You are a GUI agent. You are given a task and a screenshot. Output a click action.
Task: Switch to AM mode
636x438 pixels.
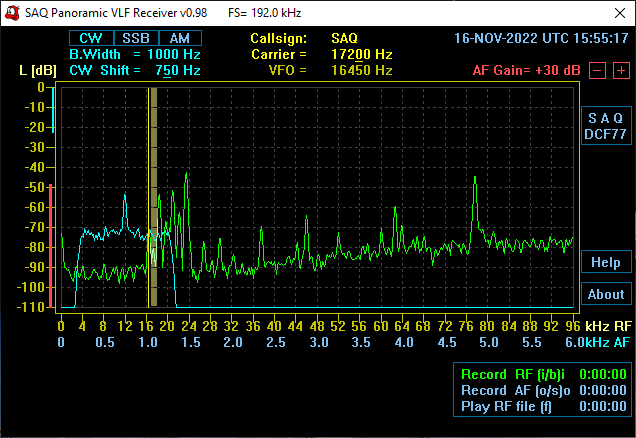[180, 38]
